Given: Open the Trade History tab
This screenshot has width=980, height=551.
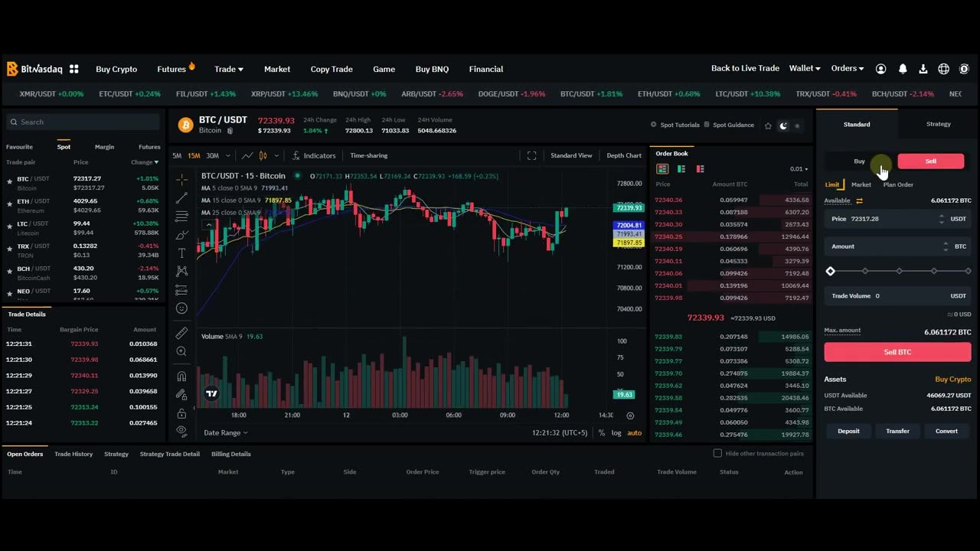Looking at the screenshot, I should 73,454.
